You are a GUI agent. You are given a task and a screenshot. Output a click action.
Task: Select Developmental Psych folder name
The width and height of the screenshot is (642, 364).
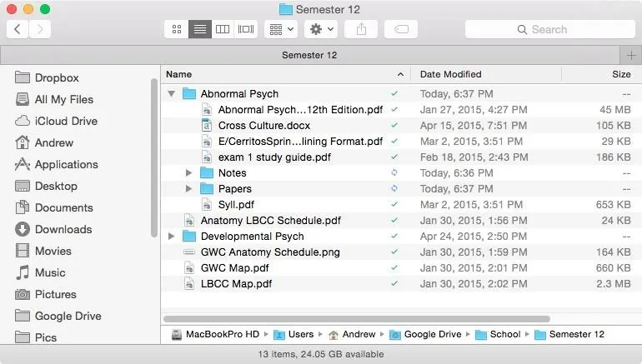tap(252, 237)
